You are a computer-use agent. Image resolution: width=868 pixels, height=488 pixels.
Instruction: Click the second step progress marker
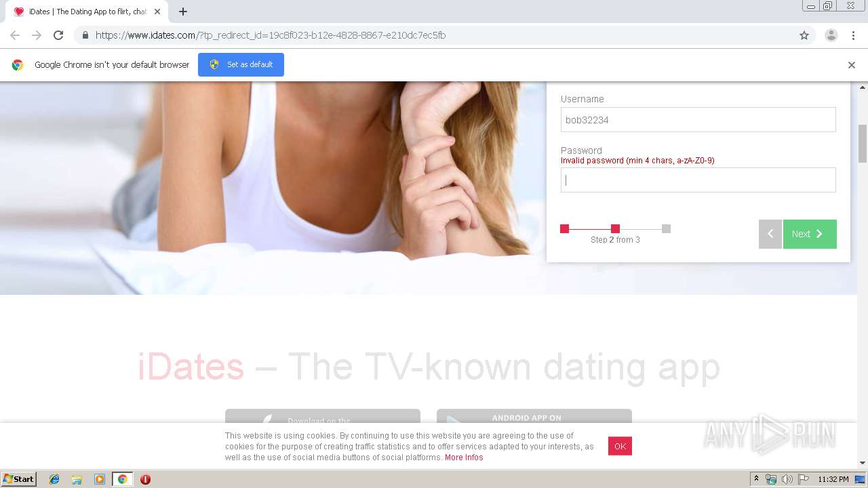click(615, 228)
